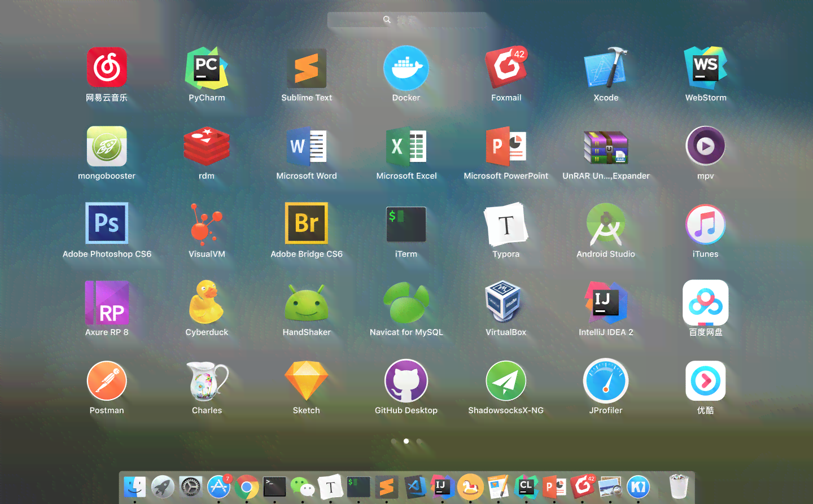
Task: Click the Typora icon in the Dock
Action: [x=330, y=487]
